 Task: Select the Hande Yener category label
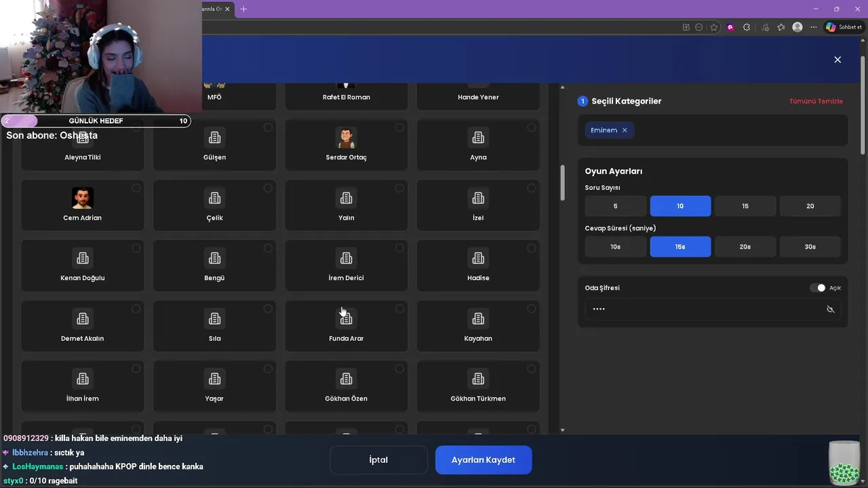tap(478, 97)
